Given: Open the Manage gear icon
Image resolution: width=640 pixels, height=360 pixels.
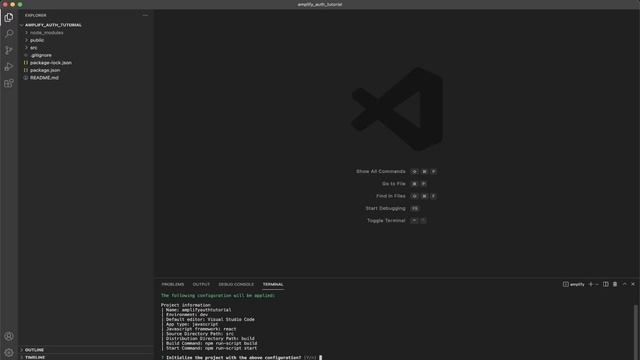Looking at the screenshot, I should coord(9,352).
